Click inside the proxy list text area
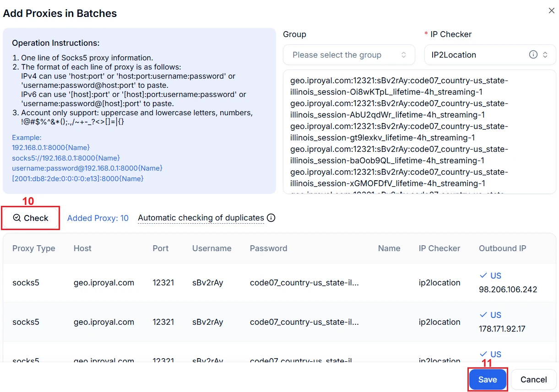Viewport: 559px width, 392px height. (419, 132)
